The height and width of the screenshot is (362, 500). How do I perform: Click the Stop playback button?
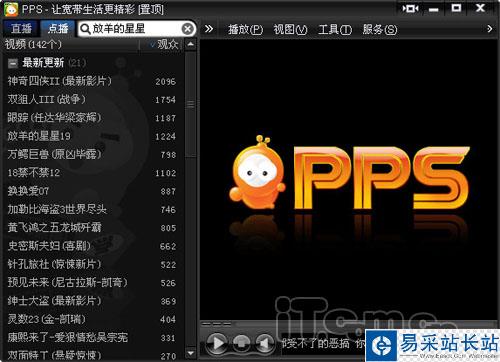(241, 343)
